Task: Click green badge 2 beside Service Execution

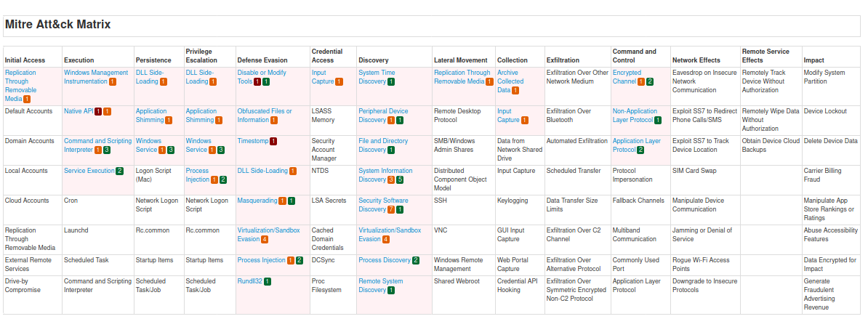Action: [119, 171]
